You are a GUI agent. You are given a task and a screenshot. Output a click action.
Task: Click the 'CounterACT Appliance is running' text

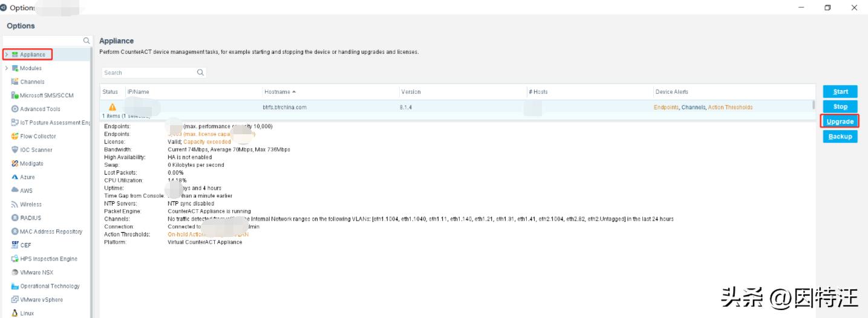pos(209,212)
